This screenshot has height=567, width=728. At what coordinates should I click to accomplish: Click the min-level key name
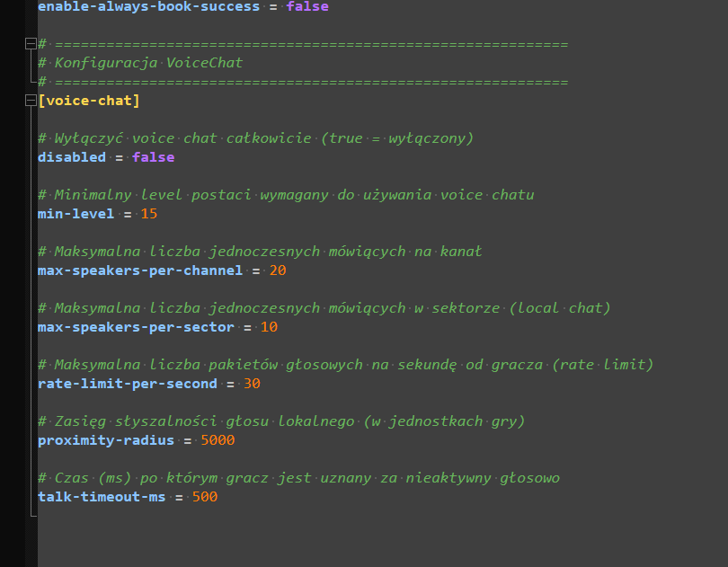pos(75,214)
